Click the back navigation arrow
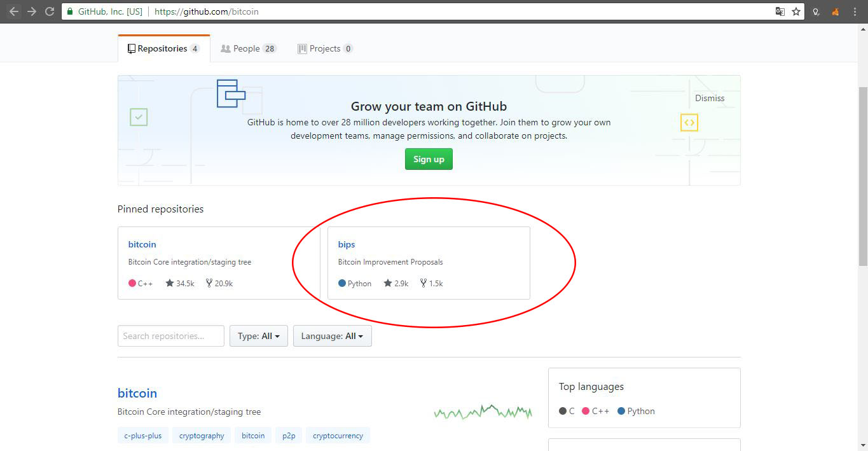This screenshot has height=451, width=868. (13, 11)
